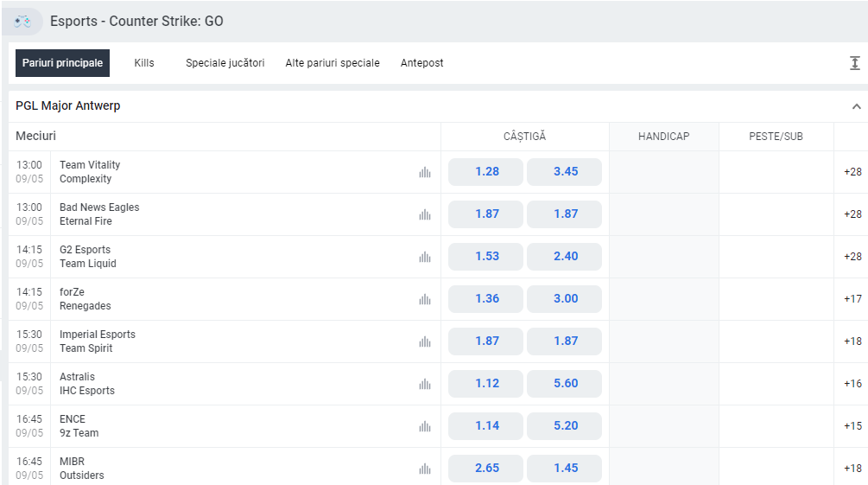Select Imperial Esports odds 1.87

485,341
